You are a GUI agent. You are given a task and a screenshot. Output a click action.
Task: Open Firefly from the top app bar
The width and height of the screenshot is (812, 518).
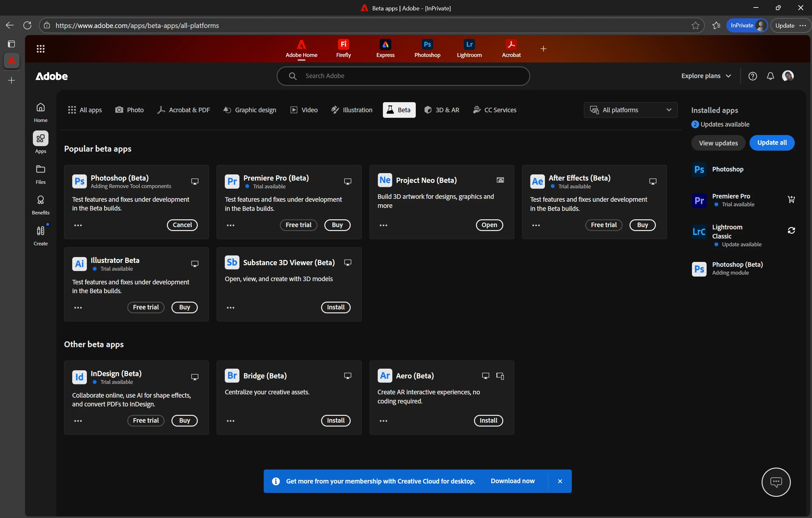[x=343, y=48]
